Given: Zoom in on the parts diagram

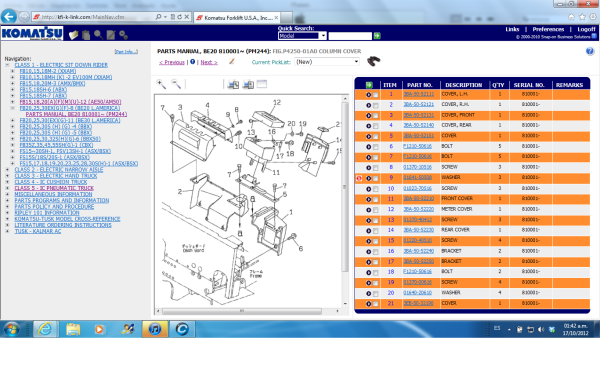Looking at the screenshot, I should (x=161, y=84).
